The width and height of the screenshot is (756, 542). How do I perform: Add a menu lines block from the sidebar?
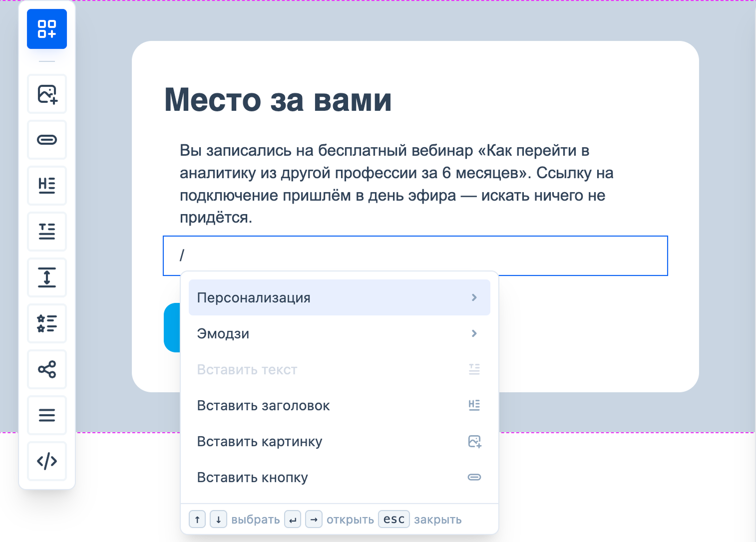click(x=47, y=415)
